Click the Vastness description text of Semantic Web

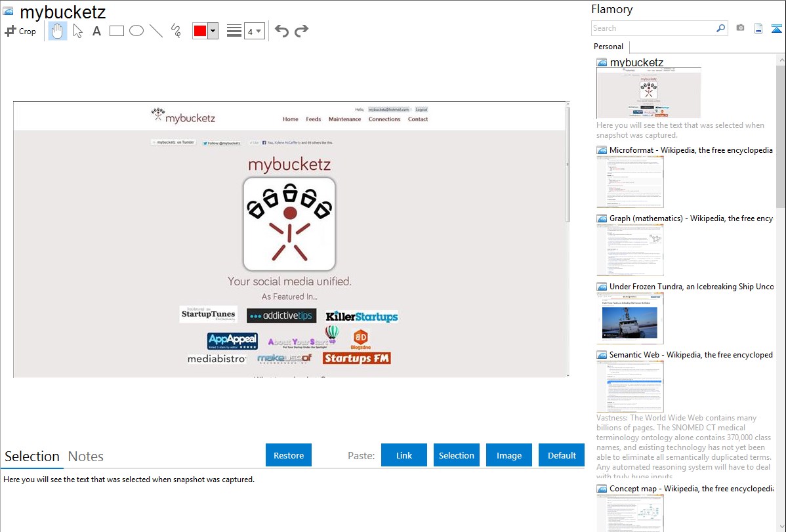(x=684, y=447)
